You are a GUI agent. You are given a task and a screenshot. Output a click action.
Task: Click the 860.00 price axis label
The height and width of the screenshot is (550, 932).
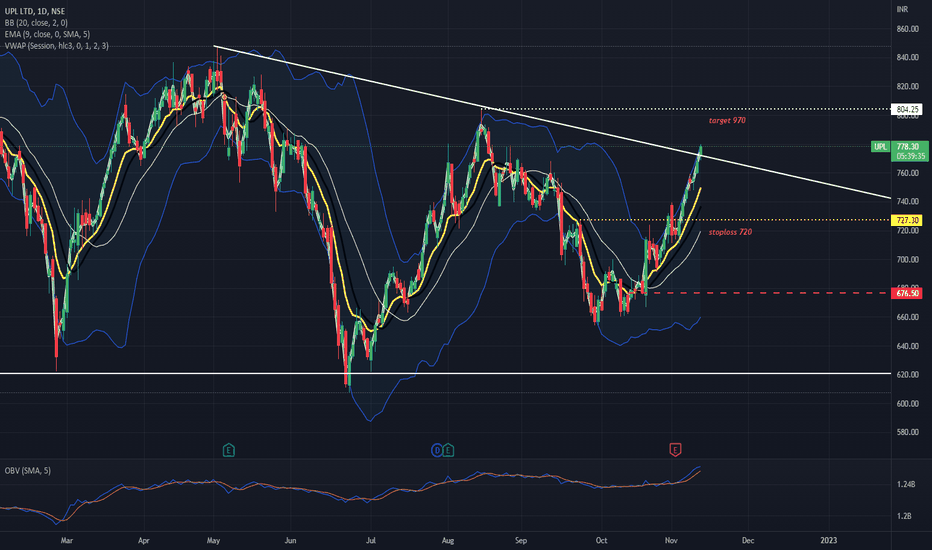[908, 29]
